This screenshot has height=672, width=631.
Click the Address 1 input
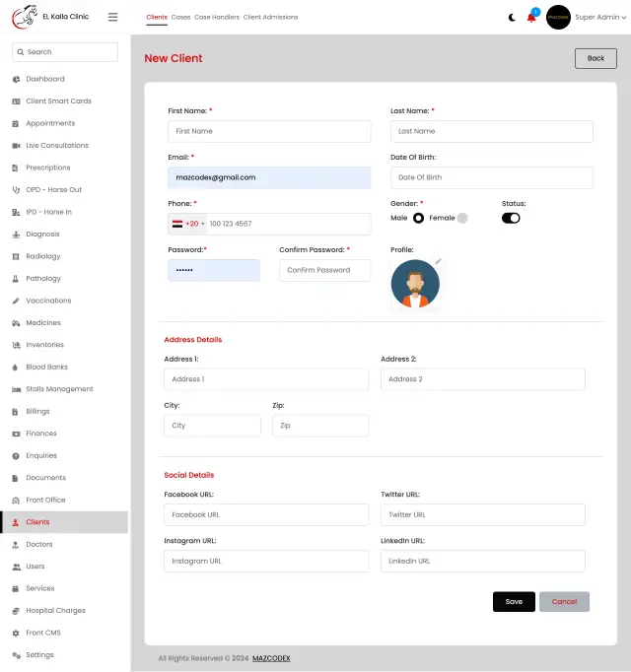point(266,379)
